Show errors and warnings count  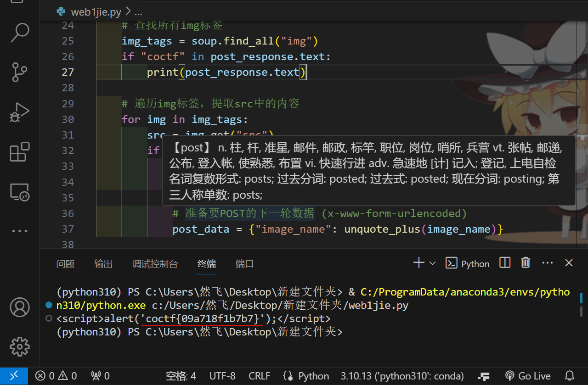56,376
